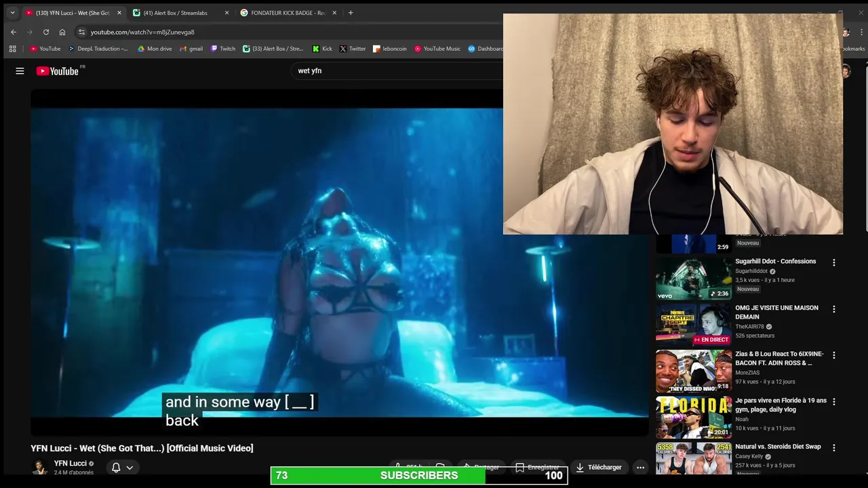This screenshot has height=488, width=868.
Task: Click the Télécharger download button
Action: click(x=598, y=467)
